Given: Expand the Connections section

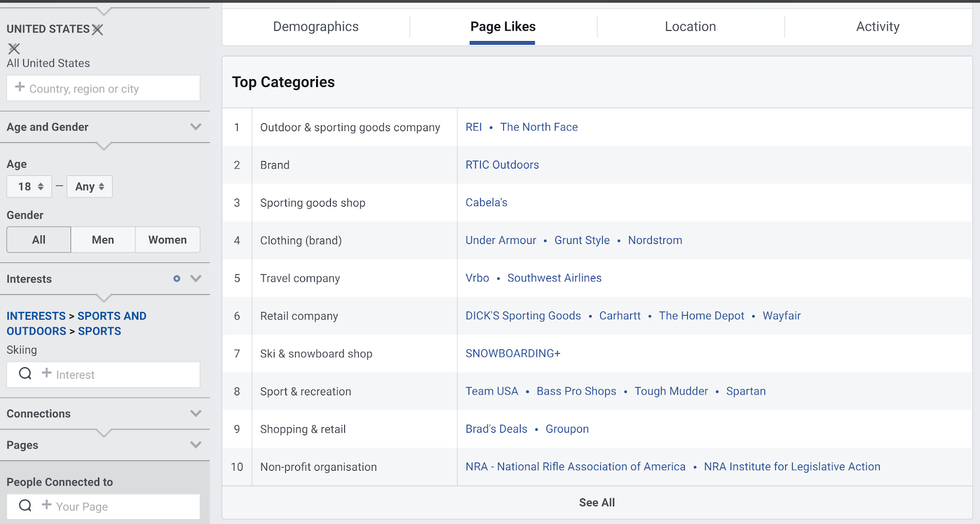Looking at the screenshot, I should click(196, 414).
